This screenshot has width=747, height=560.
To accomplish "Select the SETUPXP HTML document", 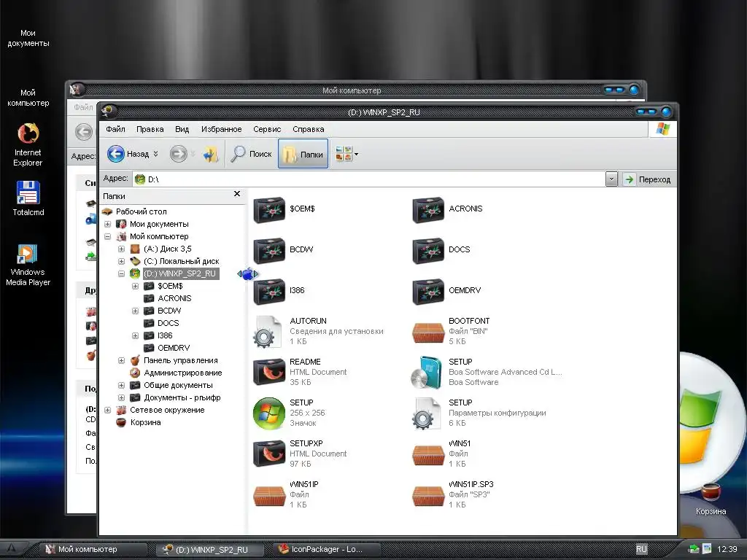I will 300,454.
